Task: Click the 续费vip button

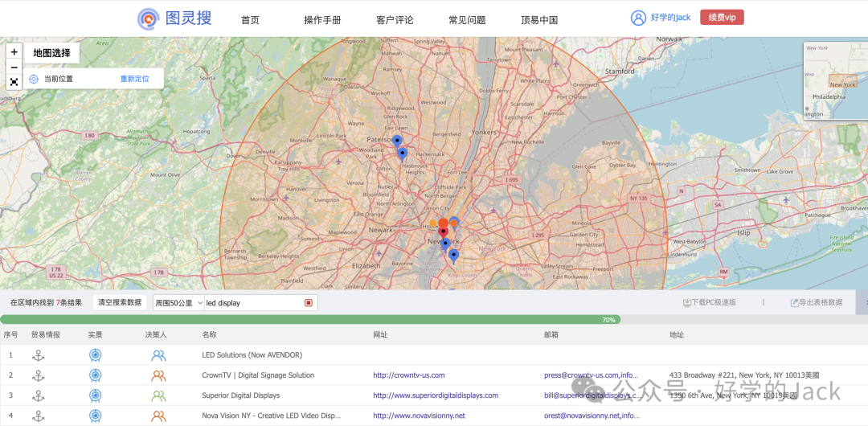Action: [x=722, y=17]
